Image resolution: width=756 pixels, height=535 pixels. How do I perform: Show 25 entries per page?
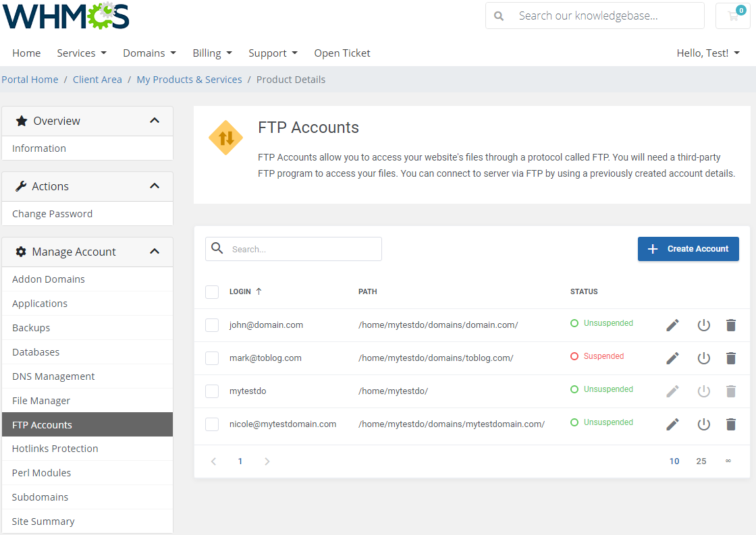701,461
